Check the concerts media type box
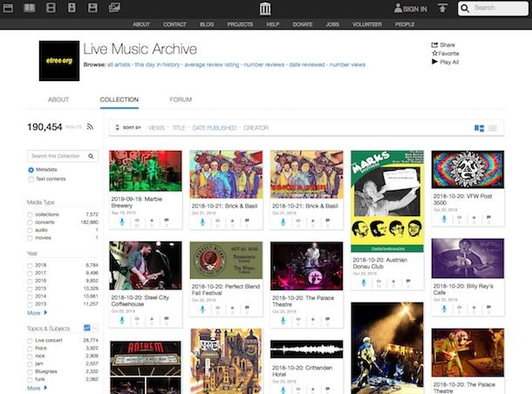The image size is (532, 394). click(x=30, y=222)
